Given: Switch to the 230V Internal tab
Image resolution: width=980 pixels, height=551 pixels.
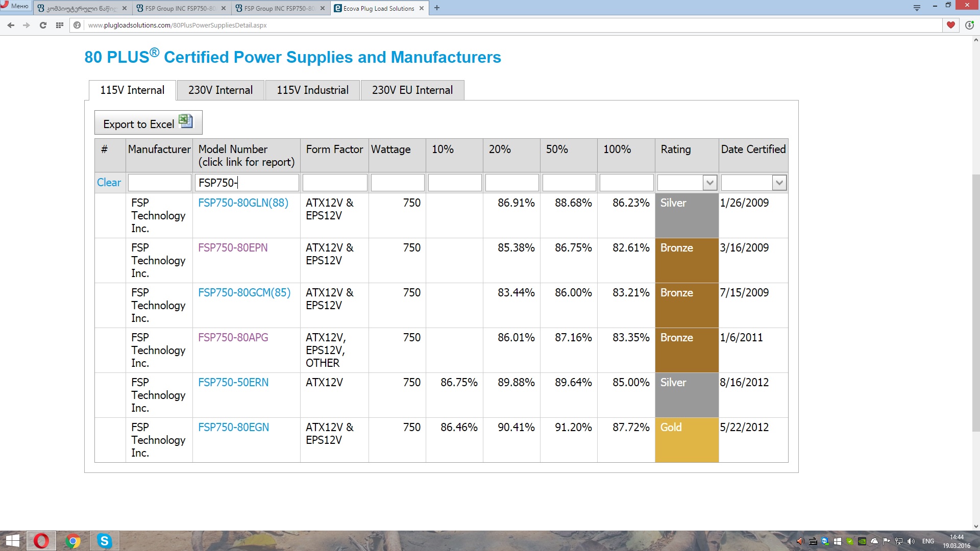Looking at the screenshot, I should [220, 90].
